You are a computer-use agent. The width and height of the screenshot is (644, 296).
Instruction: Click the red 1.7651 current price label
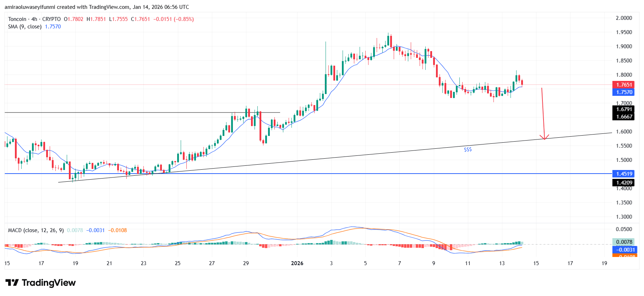pos(624,85)
